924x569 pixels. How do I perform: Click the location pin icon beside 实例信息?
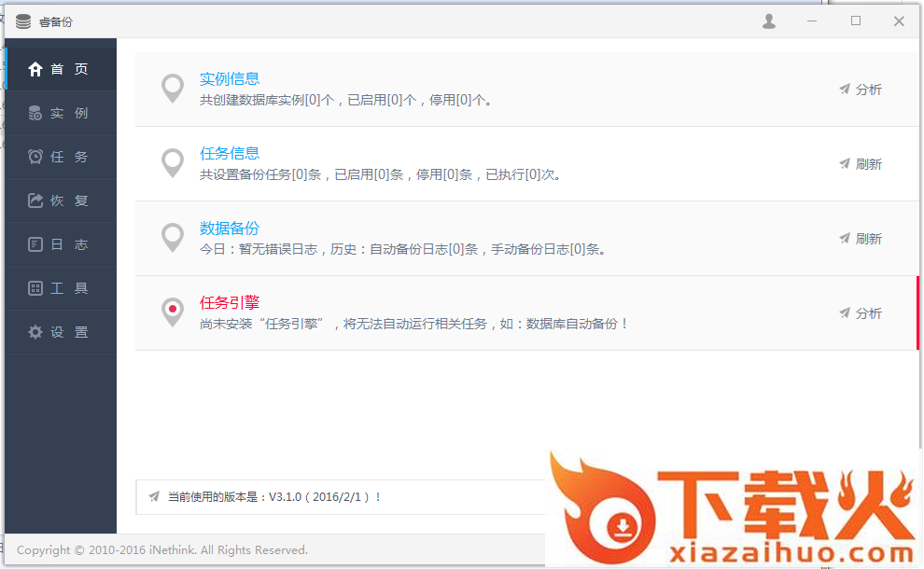click(x=173, y=89)
